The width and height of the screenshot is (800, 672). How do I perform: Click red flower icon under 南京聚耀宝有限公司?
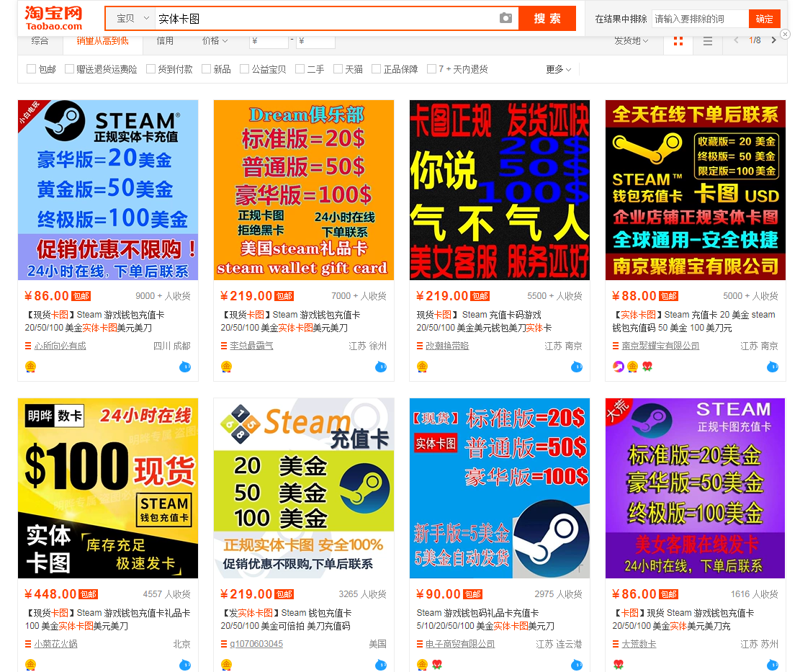click(x=647, y=367)
